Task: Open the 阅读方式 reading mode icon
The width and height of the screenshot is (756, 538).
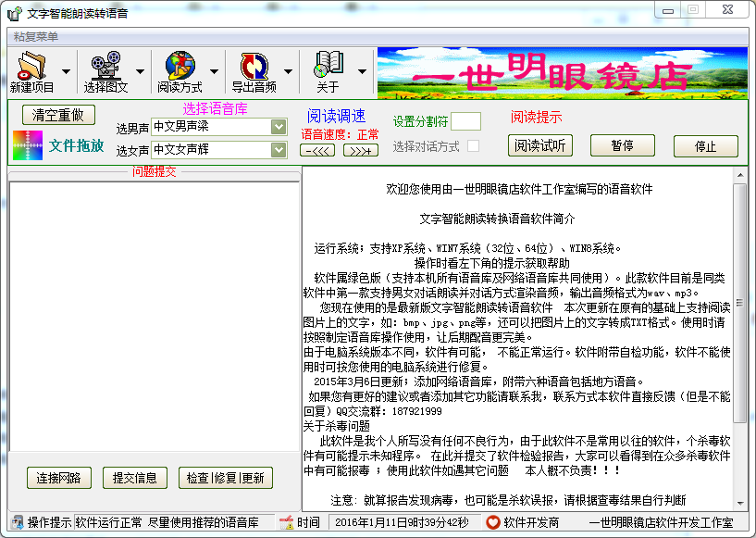Action: 180,67
